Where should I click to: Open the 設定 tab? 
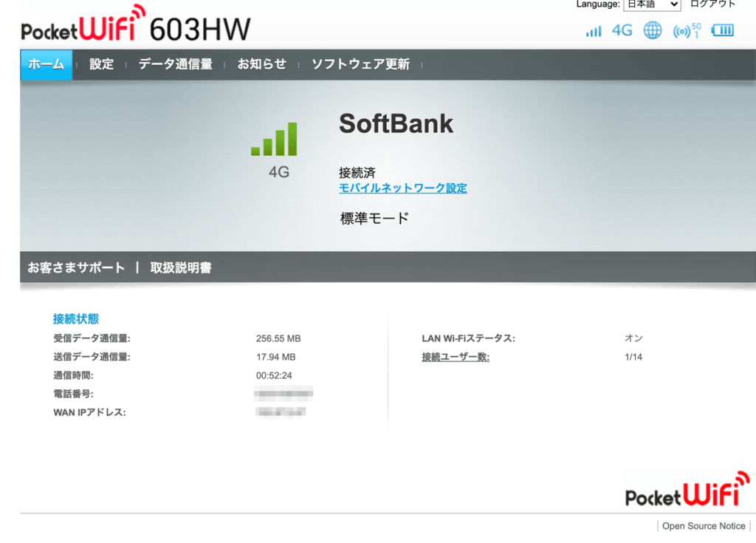pyautogui.click(x=101, y=64)
